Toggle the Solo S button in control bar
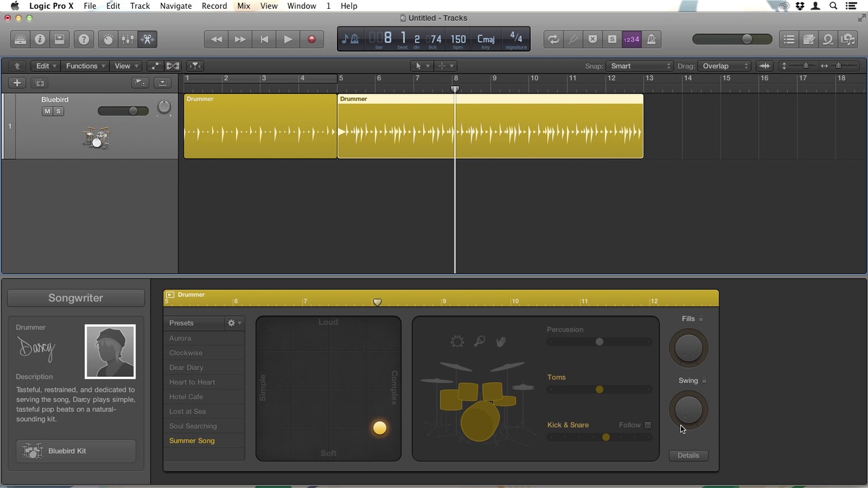 (612, 39)
